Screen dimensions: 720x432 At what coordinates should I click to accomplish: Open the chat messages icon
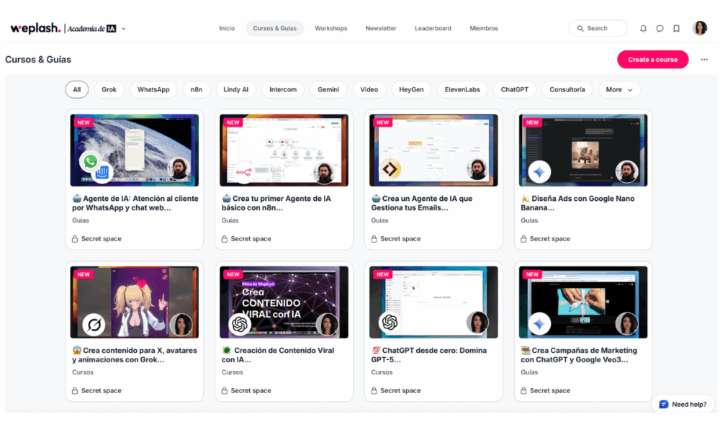pyautogui.click(x=660, y=28)
